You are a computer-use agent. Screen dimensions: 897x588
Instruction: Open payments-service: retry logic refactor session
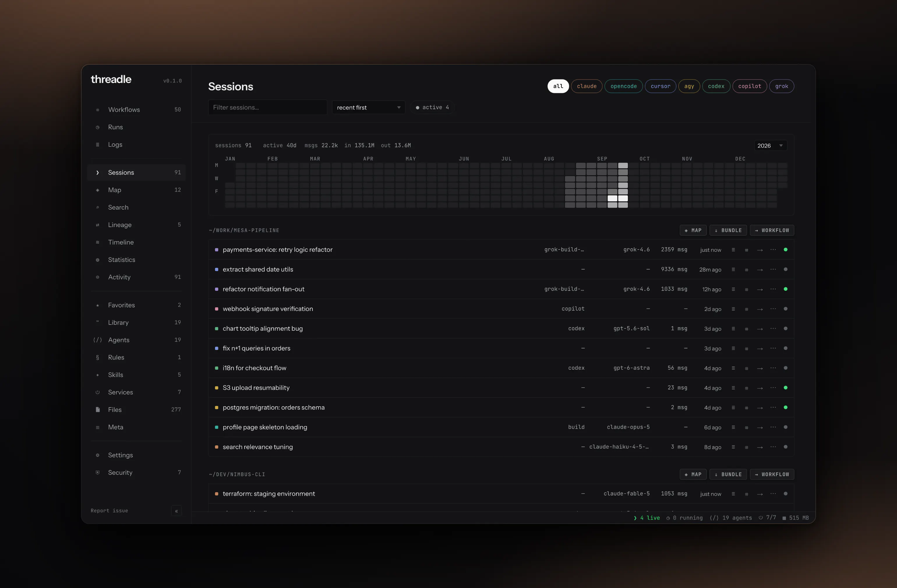pos(501,250)
